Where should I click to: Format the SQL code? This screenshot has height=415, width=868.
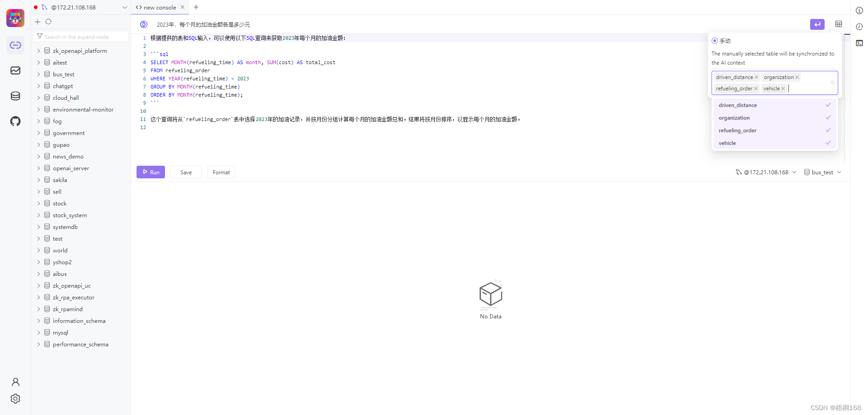221,172
